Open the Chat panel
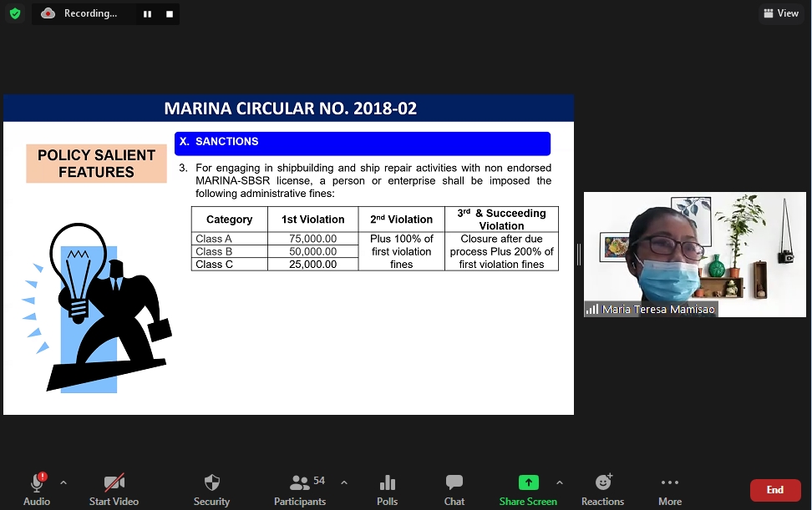 (454, 489)
